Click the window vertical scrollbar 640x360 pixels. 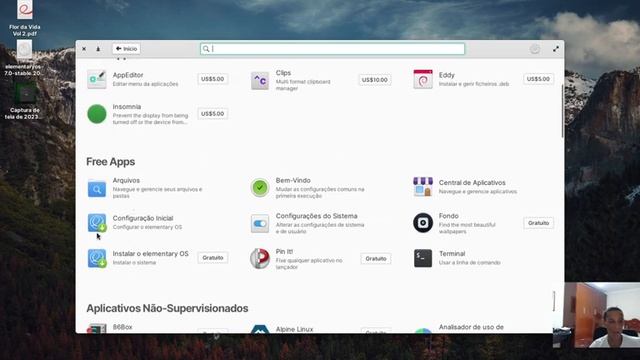[x=562, y=111]
